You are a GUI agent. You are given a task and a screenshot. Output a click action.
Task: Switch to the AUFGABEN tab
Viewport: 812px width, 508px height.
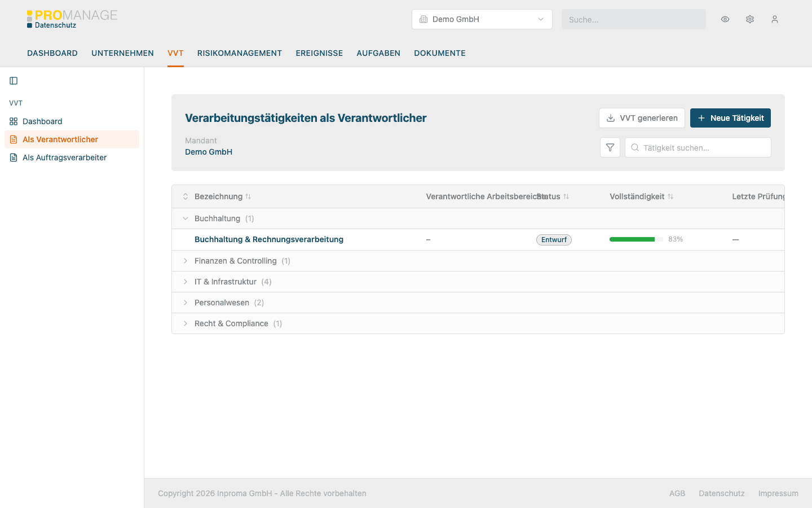[x=378, y=53]
